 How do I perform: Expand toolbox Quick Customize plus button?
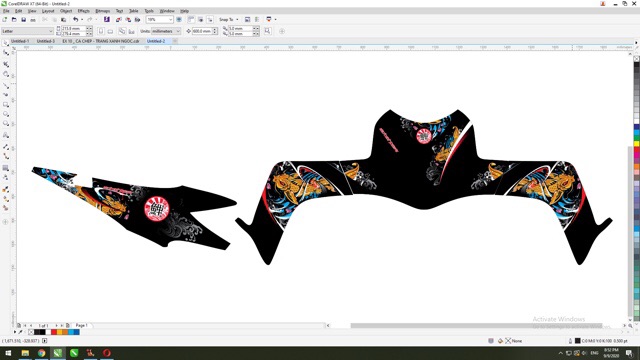pyautogui.click(x=5, y=222)
